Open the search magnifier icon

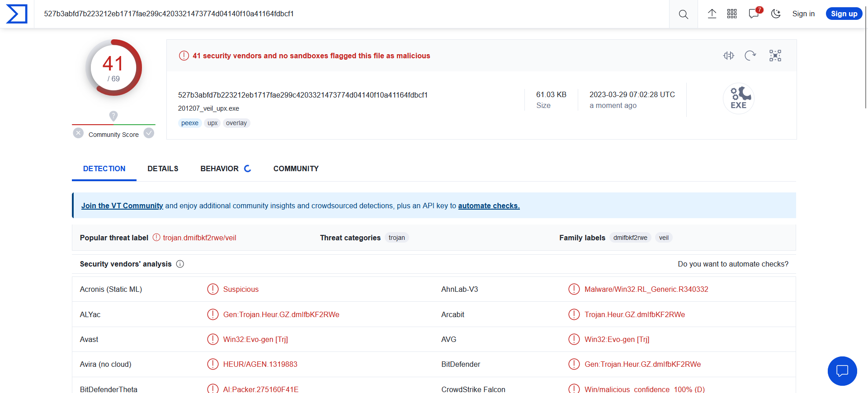683,14
